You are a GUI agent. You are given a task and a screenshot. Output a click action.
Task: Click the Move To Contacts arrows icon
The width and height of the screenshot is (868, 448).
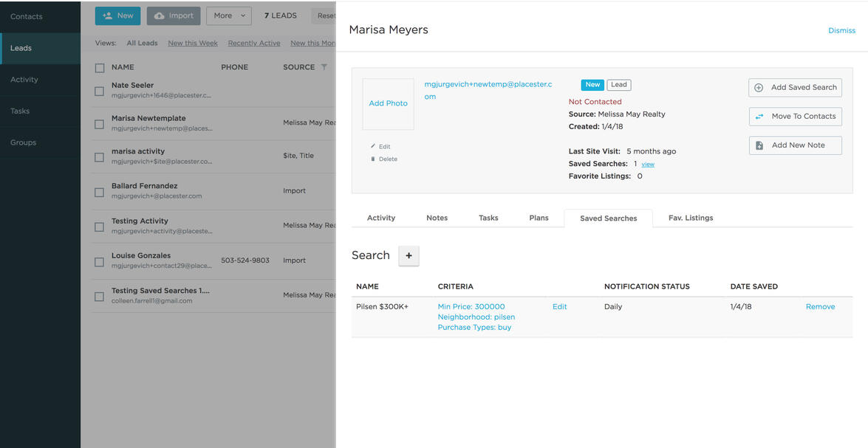click(759, 117)
